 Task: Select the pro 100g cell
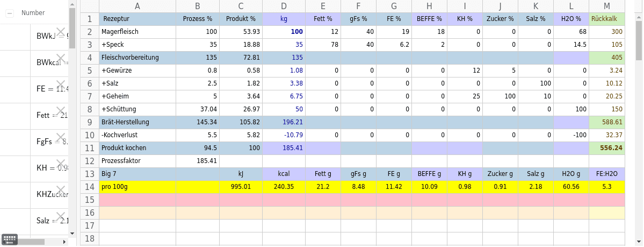pyautogui.click(x=137, y=187)
